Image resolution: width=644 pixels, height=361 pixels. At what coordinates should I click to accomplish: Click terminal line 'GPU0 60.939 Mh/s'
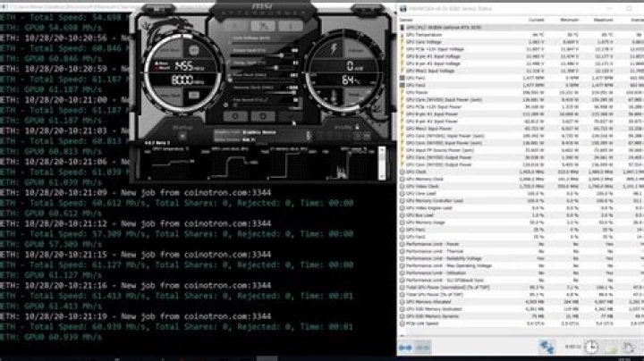(51, 337)
